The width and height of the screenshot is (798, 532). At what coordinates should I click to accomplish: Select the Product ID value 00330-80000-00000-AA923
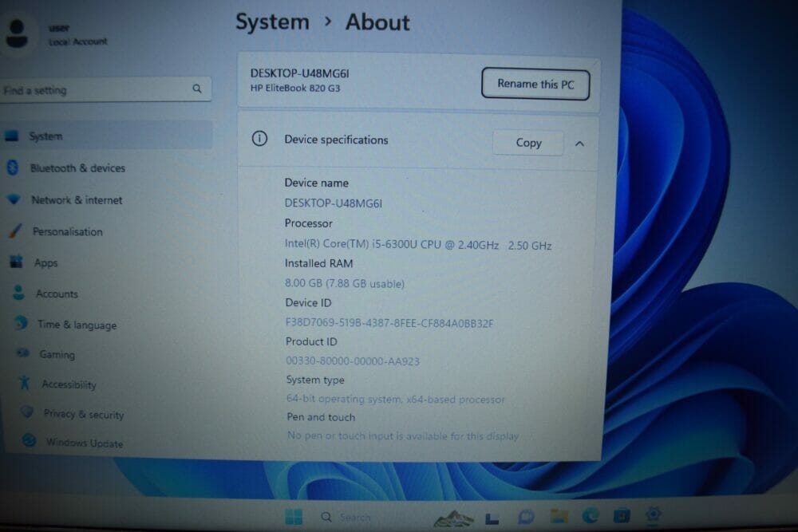tap(353, 361)
